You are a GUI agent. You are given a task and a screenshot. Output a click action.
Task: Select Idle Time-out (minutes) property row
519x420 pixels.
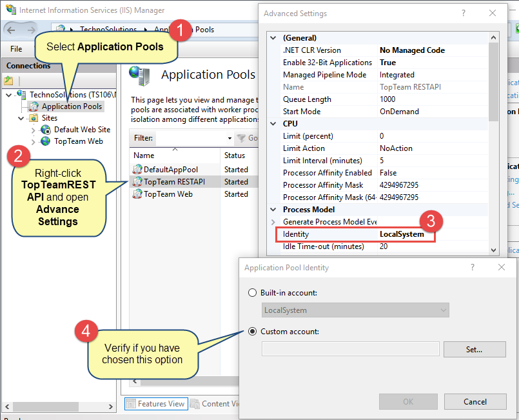coord(384,246)
